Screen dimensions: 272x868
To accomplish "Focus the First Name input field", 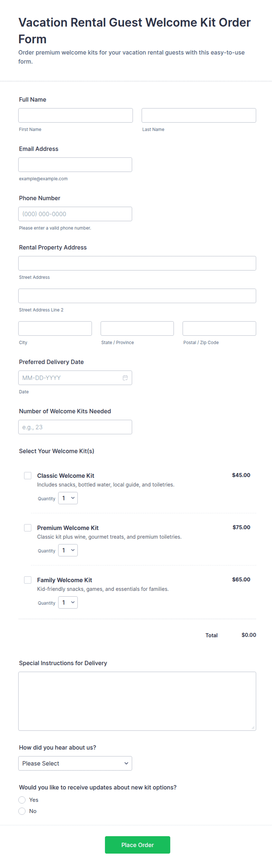I will tap(75, 115).
